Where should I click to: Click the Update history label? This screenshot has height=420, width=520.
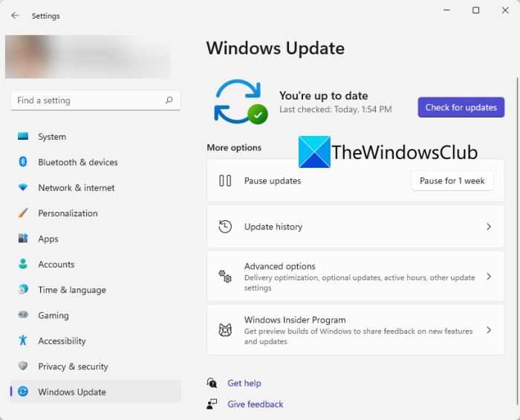click(273, 227)
